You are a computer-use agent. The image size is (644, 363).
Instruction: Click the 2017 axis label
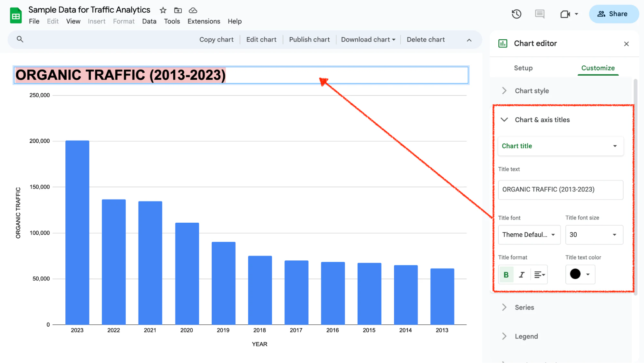[x=296, y=330]
